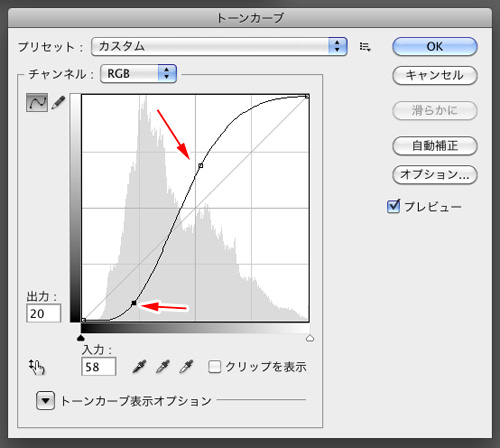The width and height of the screenshot is (500, 448).
Task: Enable クリップを表示 checkbox
Action: [214, 367]
